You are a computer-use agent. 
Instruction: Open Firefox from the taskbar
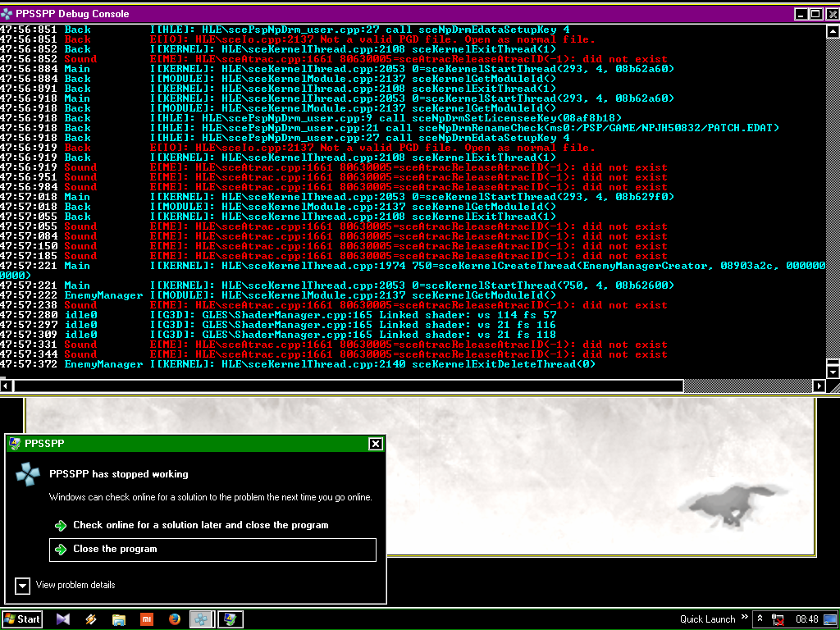click(174, 619)
